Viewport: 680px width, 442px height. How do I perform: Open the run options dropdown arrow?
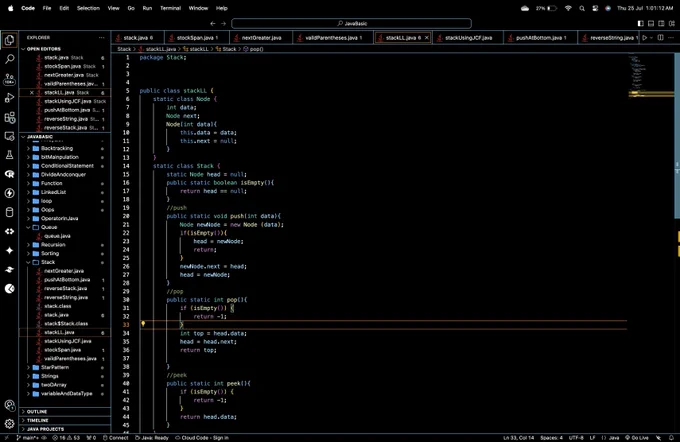(x=651, y=38)
